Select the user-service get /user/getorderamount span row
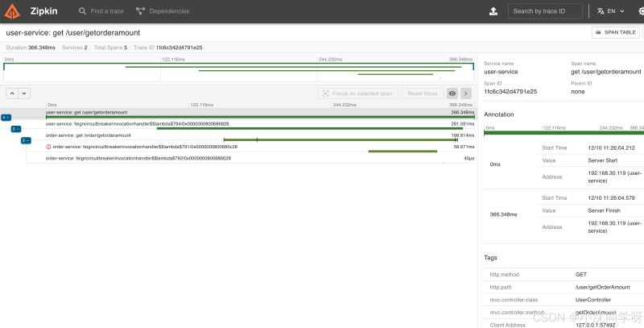 pyautogui.click(x=260, y=114)
